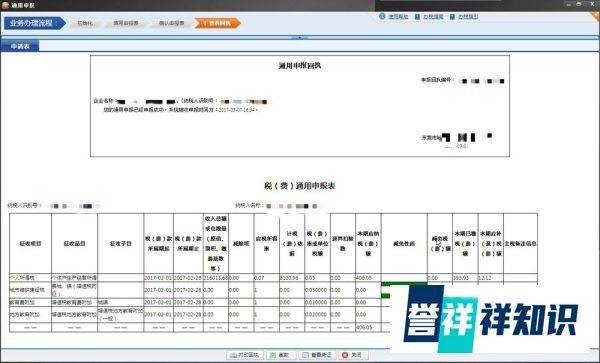The width and height of the screenshot is (600, 363).
Task: Click the 应税所得率 column header
Action: tap(267, 244)
